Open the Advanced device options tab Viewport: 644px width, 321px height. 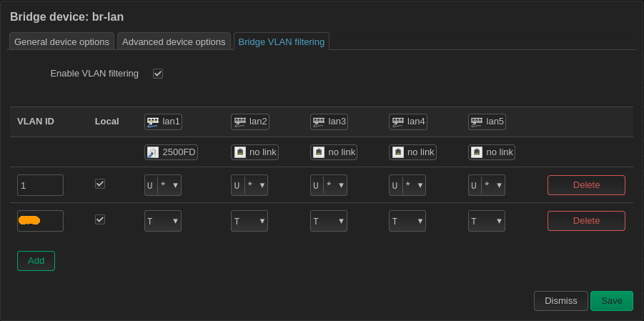pos(174,41)
